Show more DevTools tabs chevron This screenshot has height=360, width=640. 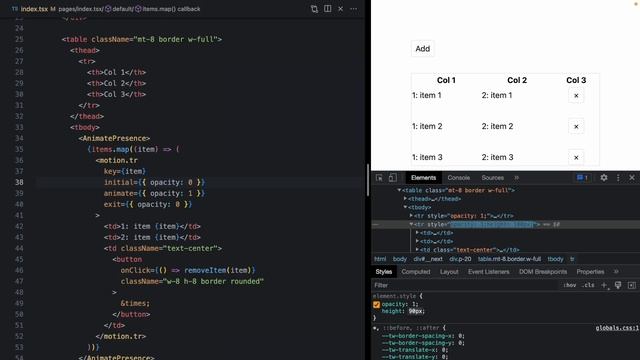coord(517,178)
